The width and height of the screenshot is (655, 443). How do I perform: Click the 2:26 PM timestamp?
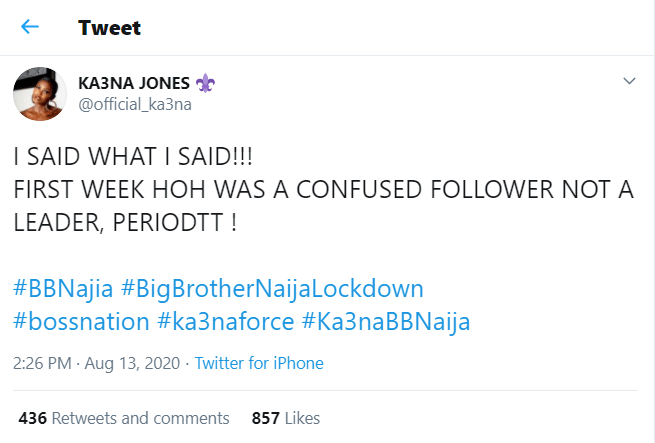pyautogui.click(x=44, y=363)
